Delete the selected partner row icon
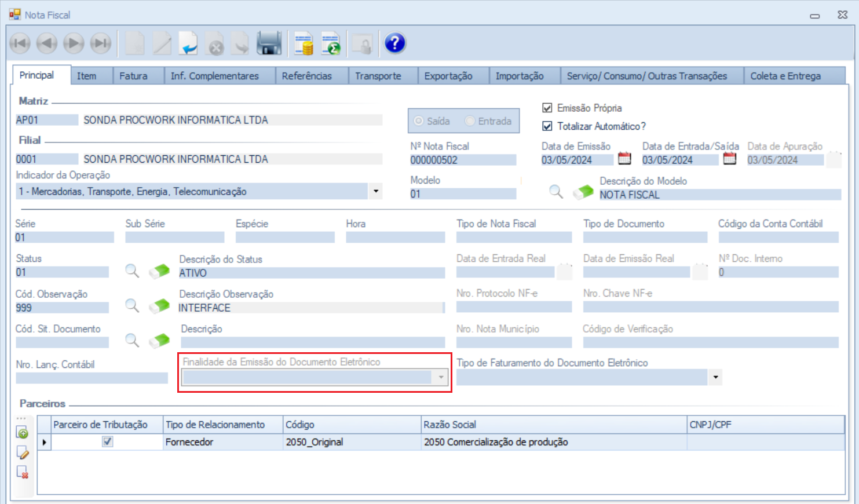The height and width of the screenshot is (504, 859). [23, 472]
